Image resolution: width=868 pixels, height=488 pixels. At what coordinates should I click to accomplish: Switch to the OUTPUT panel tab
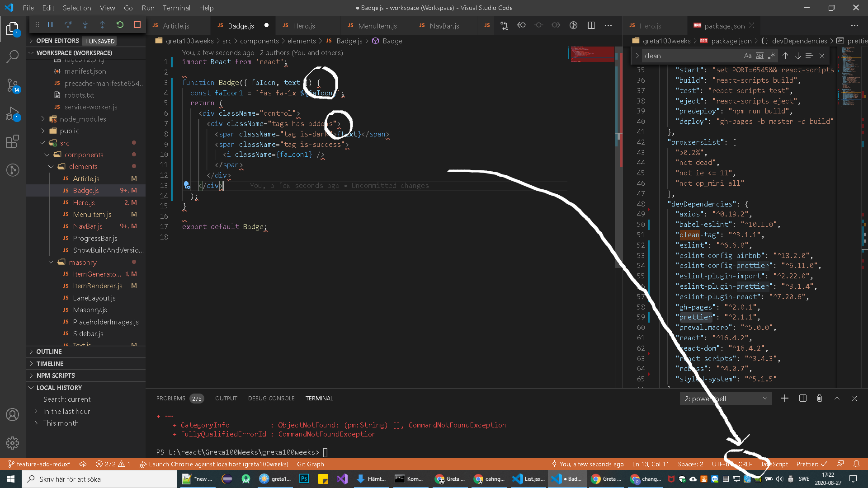pos(226,399)
